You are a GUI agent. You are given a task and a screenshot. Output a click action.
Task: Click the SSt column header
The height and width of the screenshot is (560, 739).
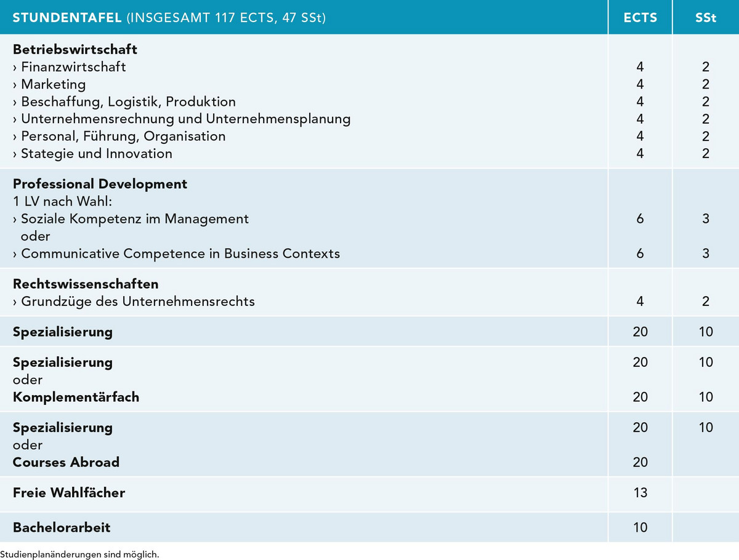(705, 17)
